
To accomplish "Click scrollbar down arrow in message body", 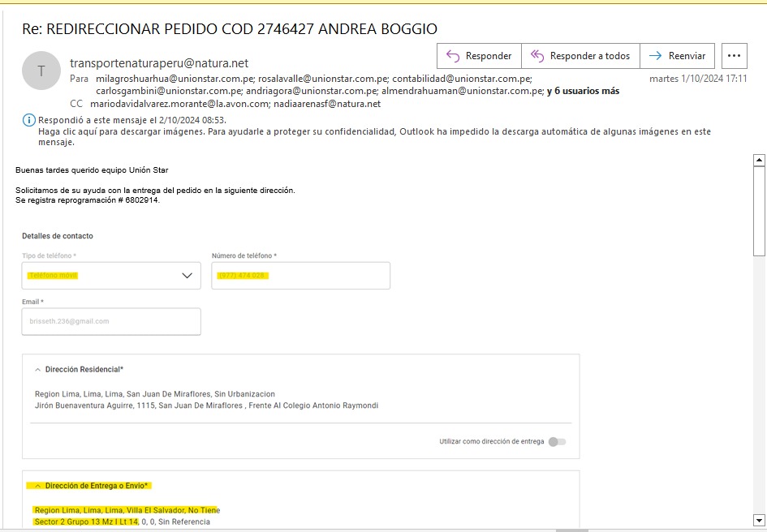I will tap(759, 520).
